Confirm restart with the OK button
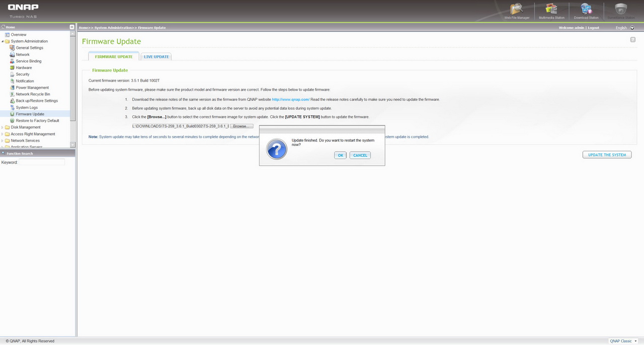Image resolution: width=644 pixels, height=345 pixels. pyautogui.click(x=341, y=155)
